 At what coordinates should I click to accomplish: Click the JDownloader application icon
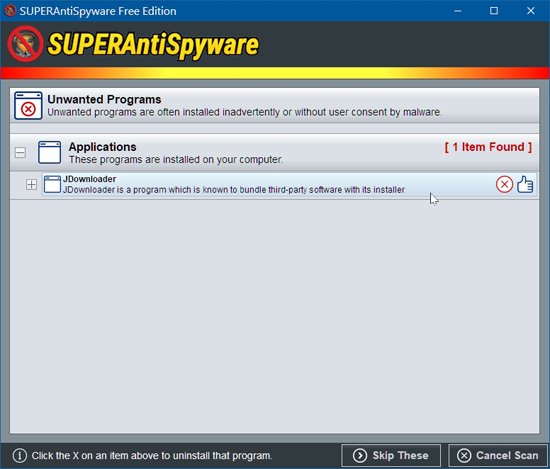tap(52, 185)
